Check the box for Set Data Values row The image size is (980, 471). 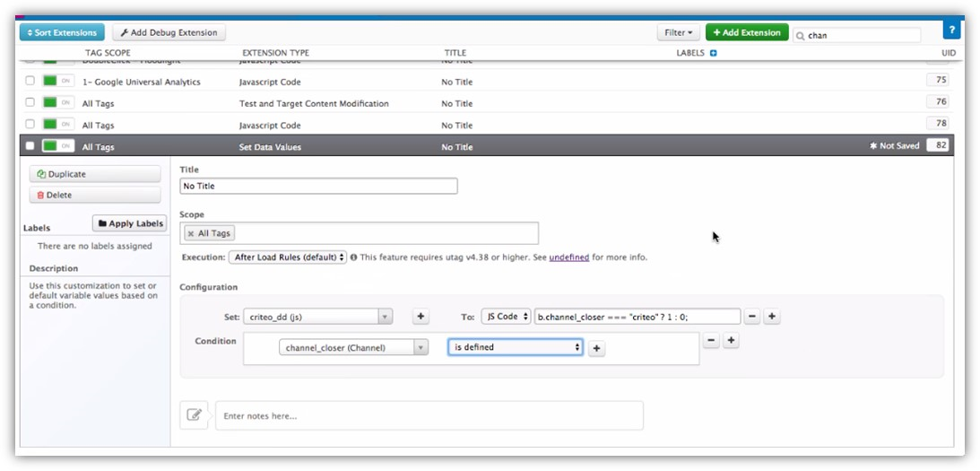point(30,145)
